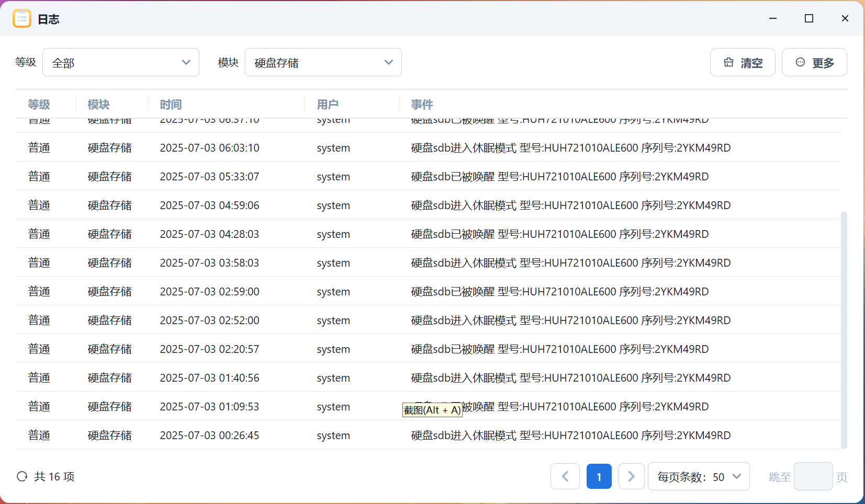Click 硬盘存储 module in the 04:59:06 row
This screenshot has width=865, height=504.
point(110,205)
